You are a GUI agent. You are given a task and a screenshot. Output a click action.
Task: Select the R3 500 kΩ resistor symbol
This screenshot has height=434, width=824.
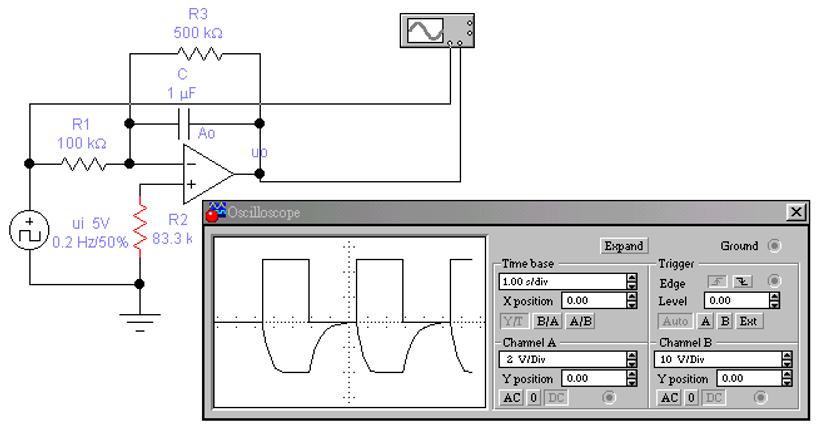click(x=196, y=57)
